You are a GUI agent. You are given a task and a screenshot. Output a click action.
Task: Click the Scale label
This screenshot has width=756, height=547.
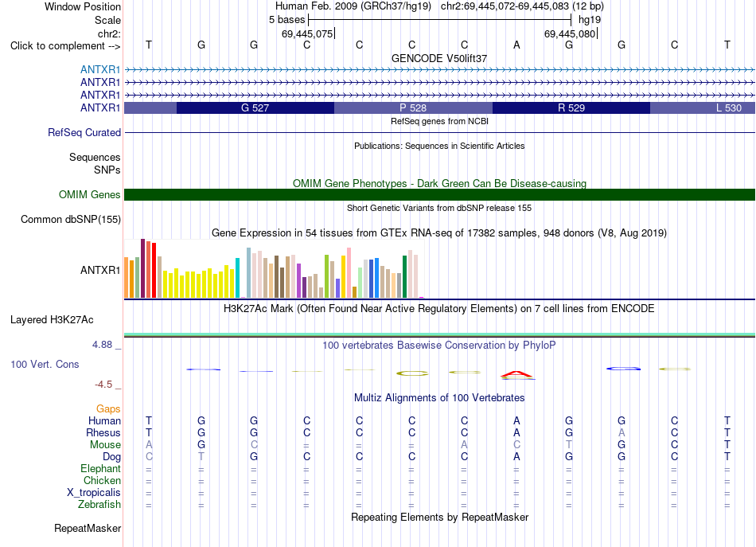pyautogui.click(x=107, y=20)
